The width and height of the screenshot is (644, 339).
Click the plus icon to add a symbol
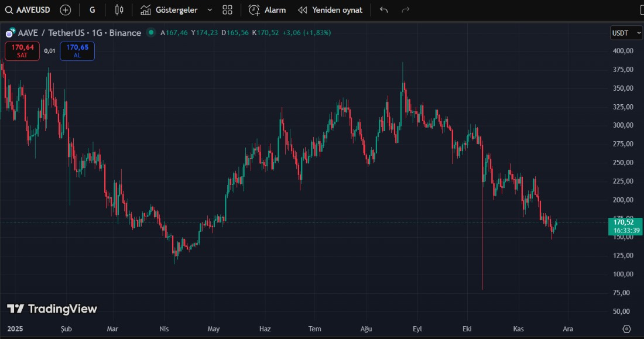(66, 10)
